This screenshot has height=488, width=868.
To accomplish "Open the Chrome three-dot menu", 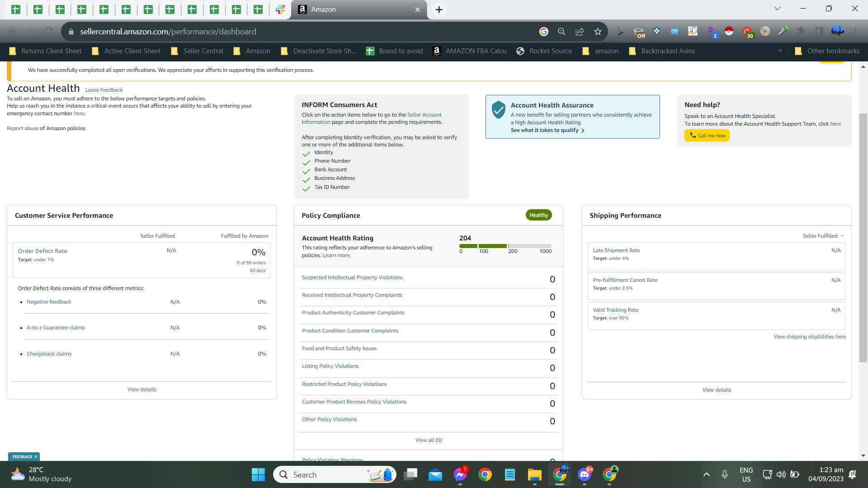I will point(855,31).
